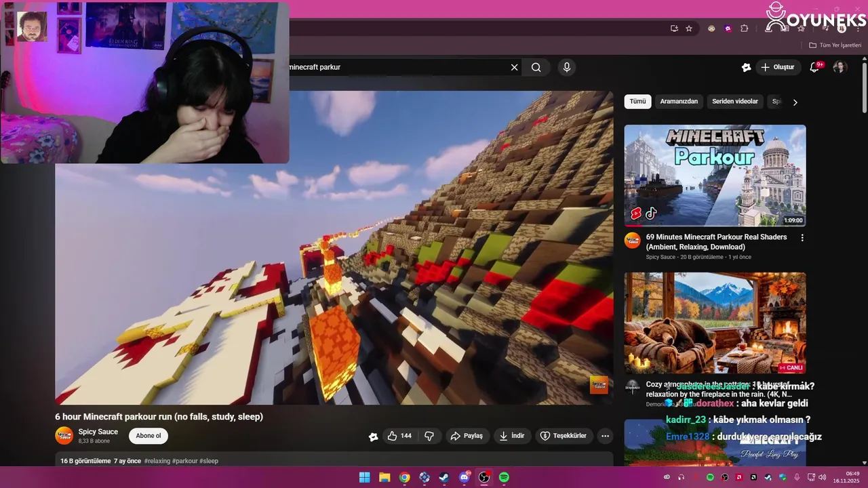This screenshot has height=488, width=868.
Task: Open volume control in system tray
Action: (x=824, y=477)
